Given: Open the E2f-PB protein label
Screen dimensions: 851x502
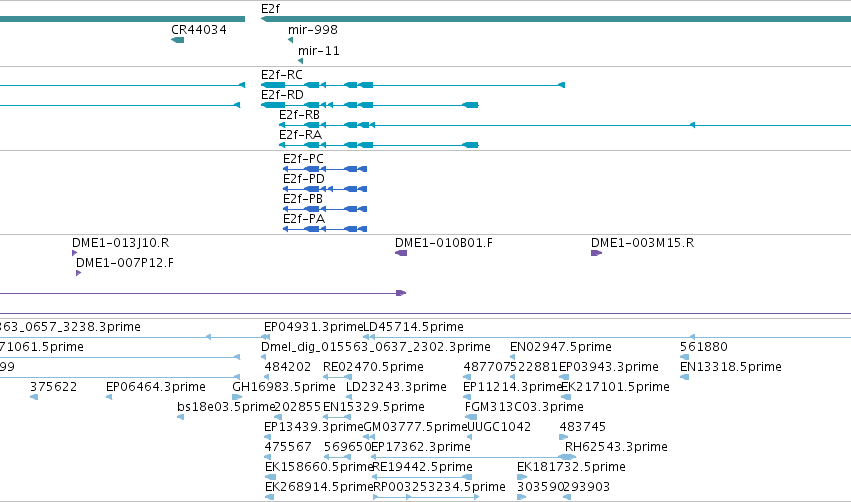Looking at the screenshot, I should (303, 199).
